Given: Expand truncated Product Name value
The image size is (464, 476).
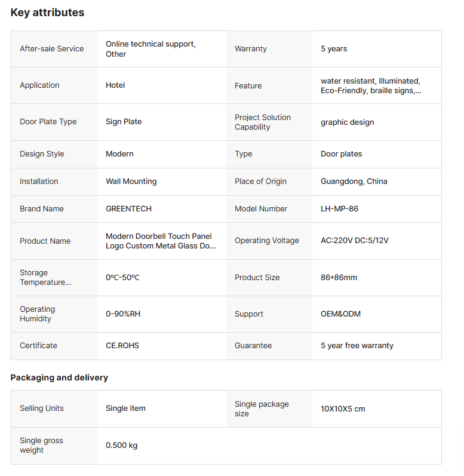Looking at the screenshot, I should [x=161, y=241].
